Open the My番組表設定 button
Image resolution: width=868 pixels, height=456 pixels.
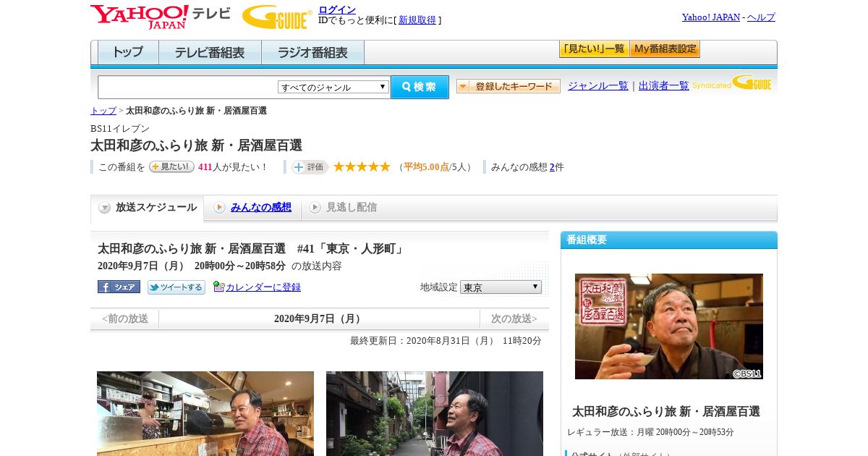(x=665, y=49)
